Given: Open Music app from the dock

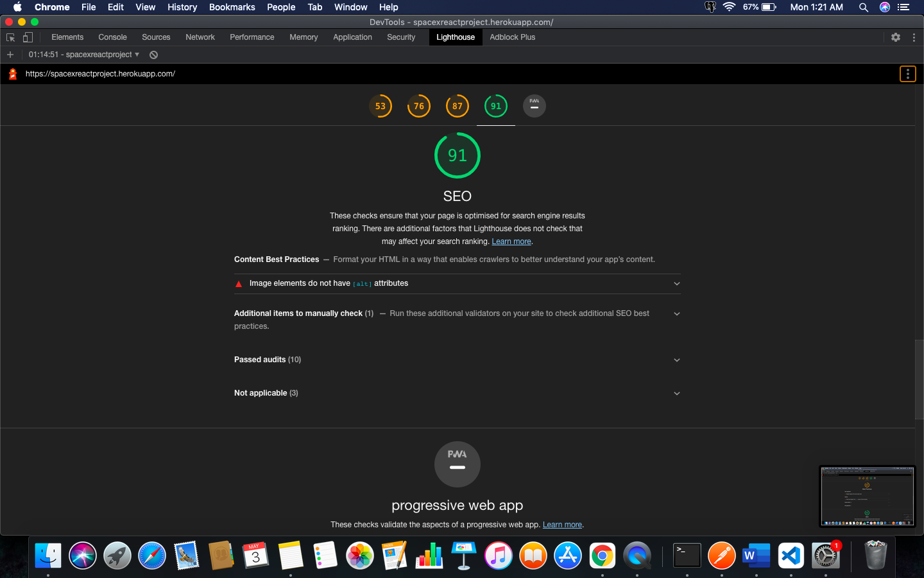Looking at the screenshot, I should click(x=499, y=556).
